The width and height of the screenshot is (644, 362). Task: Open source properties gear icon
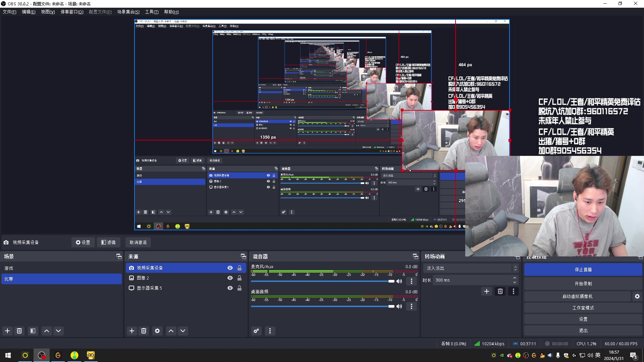pyautogui.click(x=157, y=331)
